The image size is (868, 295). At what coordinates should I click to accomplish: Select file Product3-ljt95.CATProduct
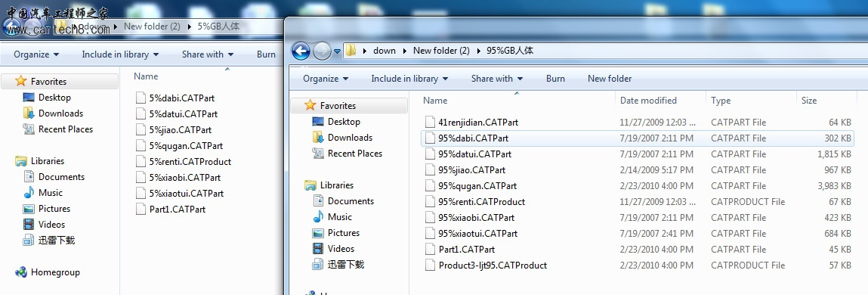[x=493, y=265]
